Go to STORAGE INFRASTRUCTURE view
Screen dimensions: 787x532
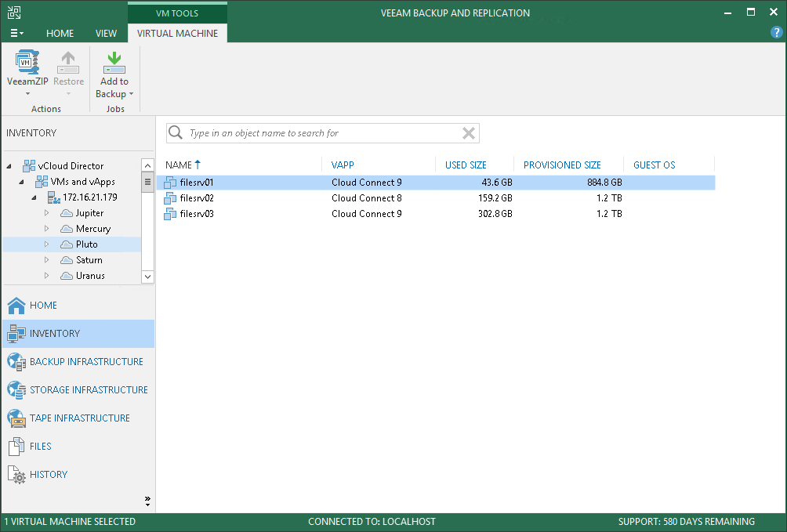(79, 390)
